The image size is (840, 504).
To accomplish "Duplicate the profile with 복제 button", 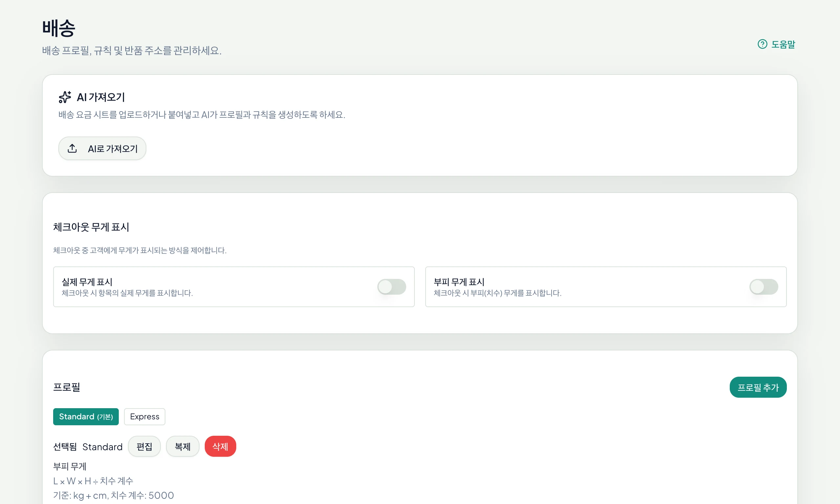I will coord(183,447).
